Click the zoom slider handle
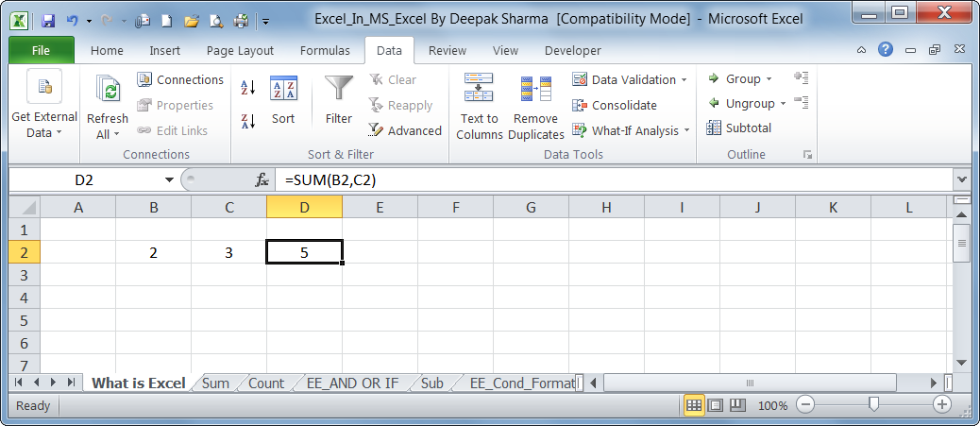The height and width of the screenshot is (426, 980). click(x=873, y=404)
